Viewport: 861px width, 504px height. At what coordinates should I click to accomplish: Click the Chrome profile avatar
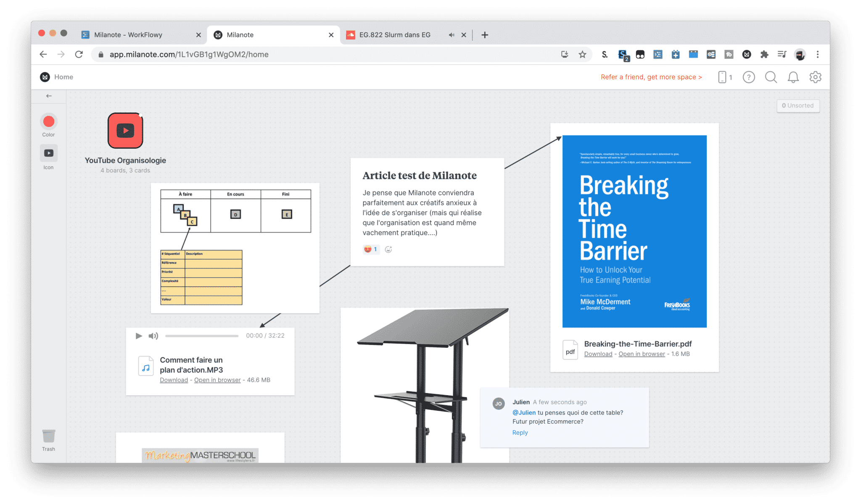coord(800,54)
